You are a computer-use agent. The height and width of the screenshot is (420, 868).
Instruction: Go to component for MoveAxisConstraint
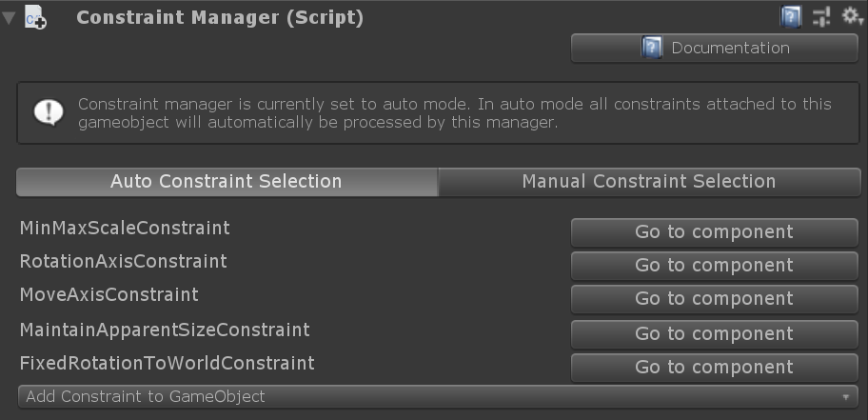pos(714,298)
